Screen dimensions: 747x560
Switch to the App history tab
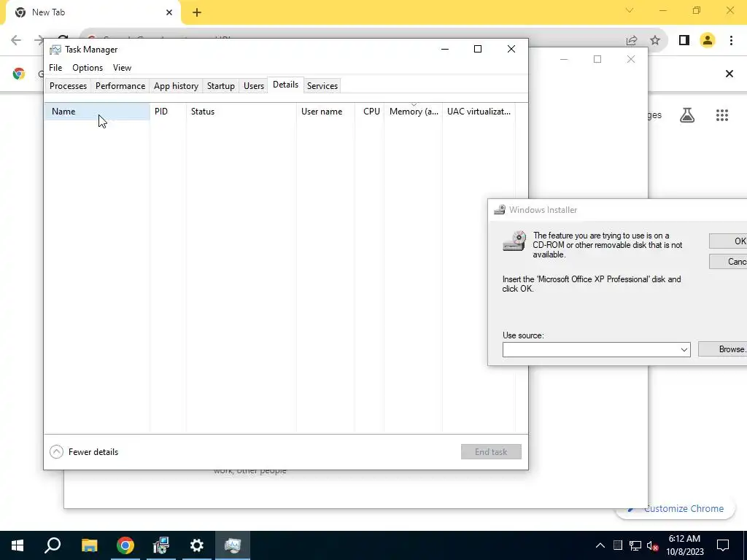(176, 86)
